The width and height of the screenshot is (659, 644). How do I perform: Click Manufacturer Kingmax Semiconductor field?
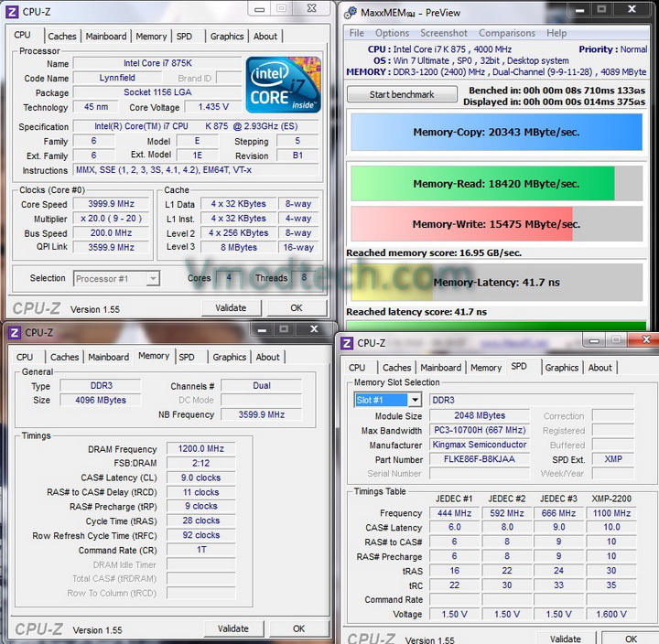point(480,445)
